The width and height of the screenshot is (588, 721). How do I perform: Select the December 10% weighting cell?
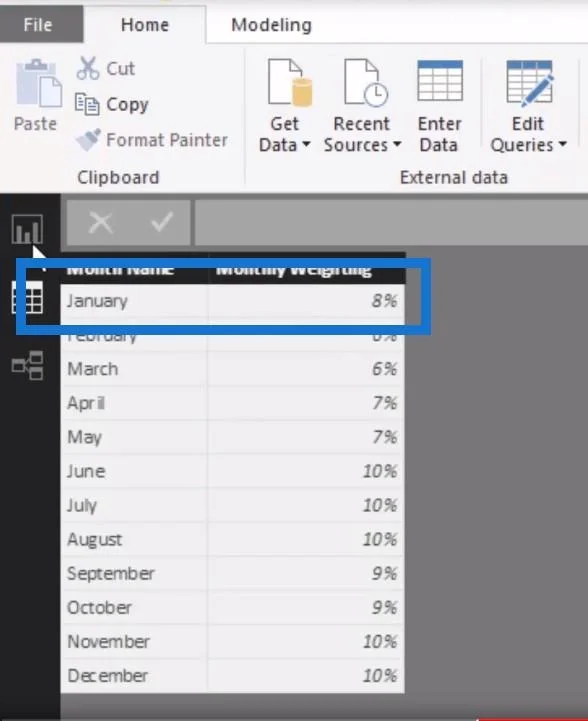tap(306, 675)
